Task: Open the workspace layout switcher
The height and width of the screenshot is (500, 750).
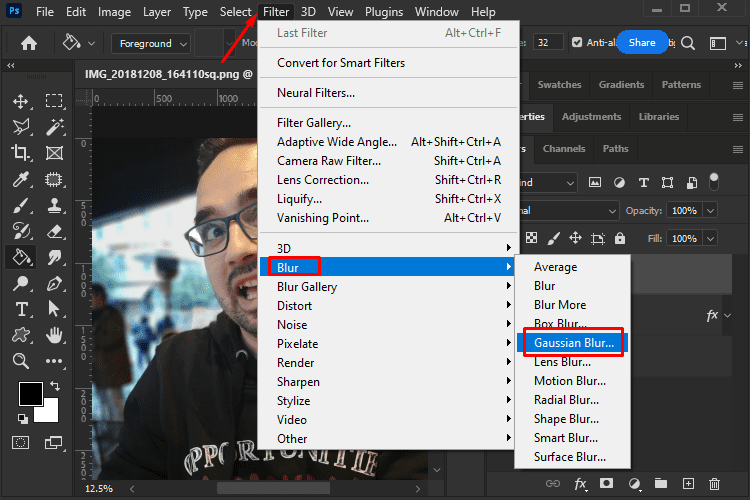Action: [717, 44]
